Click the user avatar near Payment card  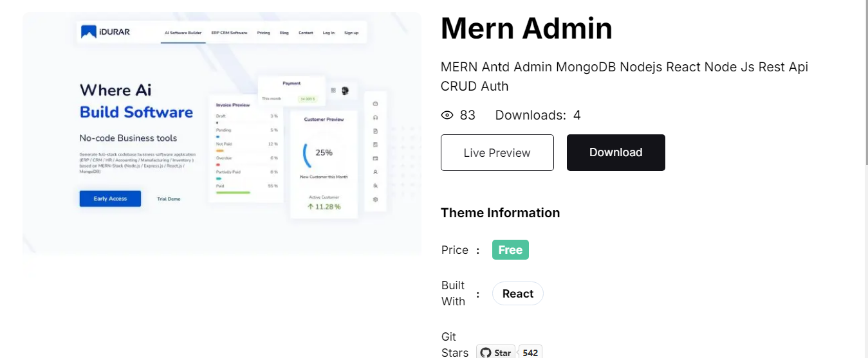(346, 91)
